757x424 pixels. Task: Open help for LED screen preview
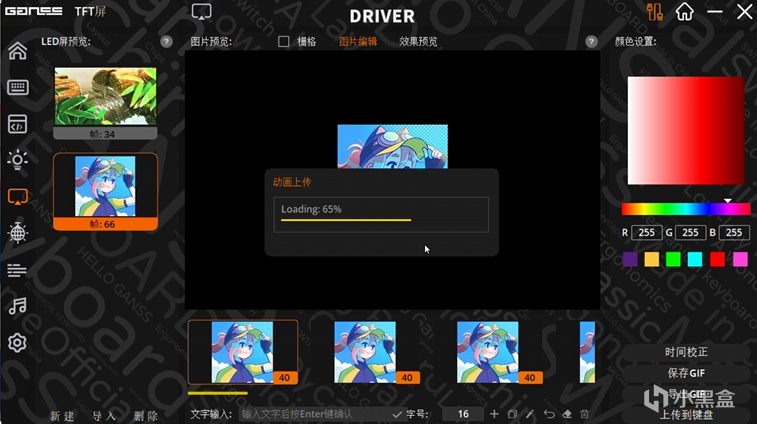click(167, 42)
